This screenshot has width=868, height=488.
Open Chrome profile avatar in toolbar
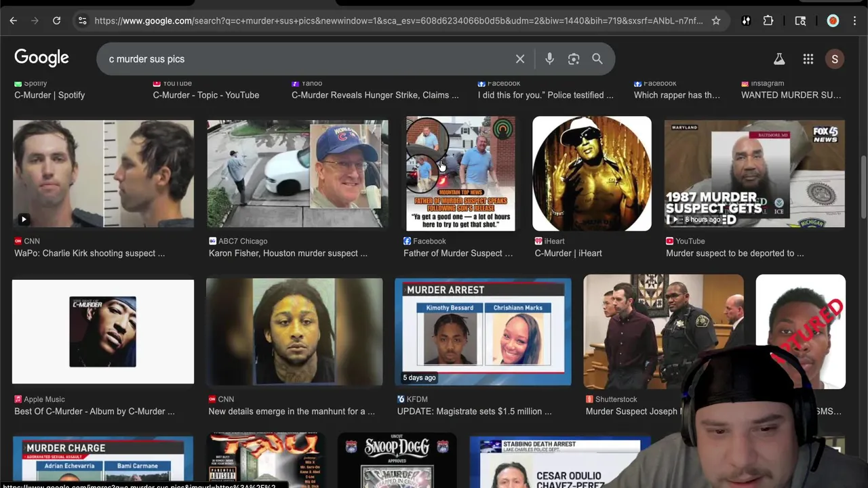point(833,21)
